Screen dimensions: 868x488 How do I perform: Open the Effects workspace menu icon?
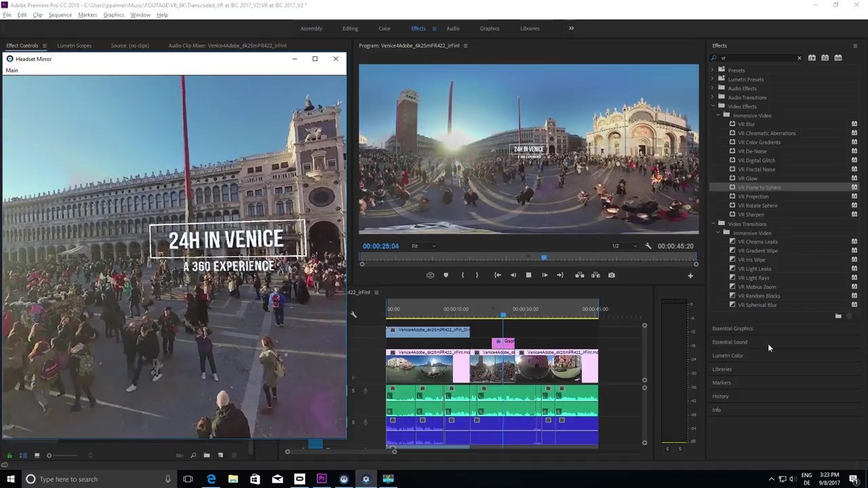pos(434,28)
